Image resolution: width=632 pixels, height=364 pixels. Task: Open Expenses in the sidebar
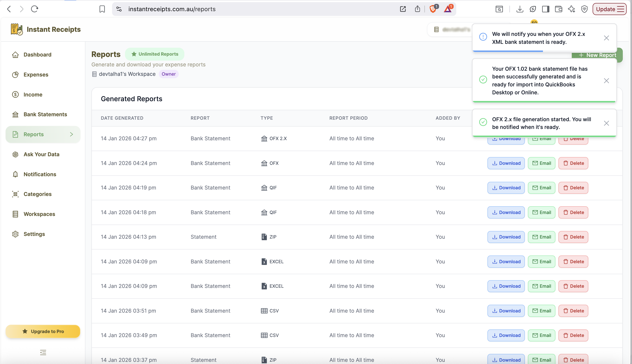pos(43,75)
